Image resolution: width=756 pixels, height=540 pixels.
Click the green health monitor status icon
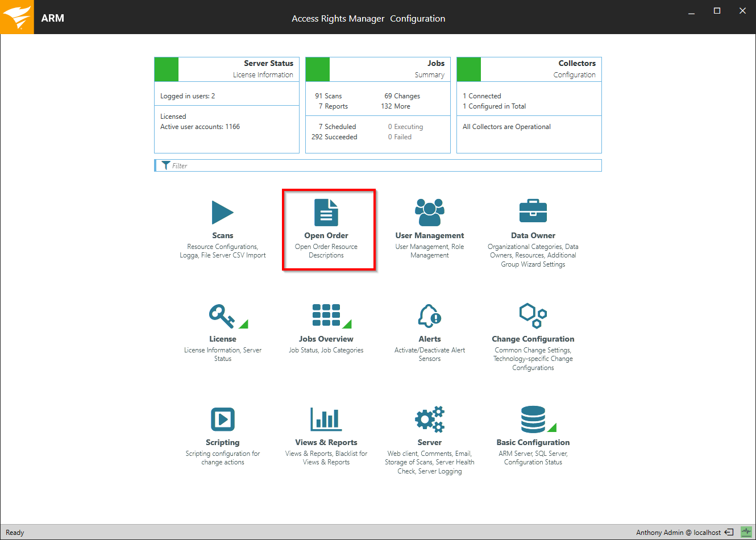[746, 532]
